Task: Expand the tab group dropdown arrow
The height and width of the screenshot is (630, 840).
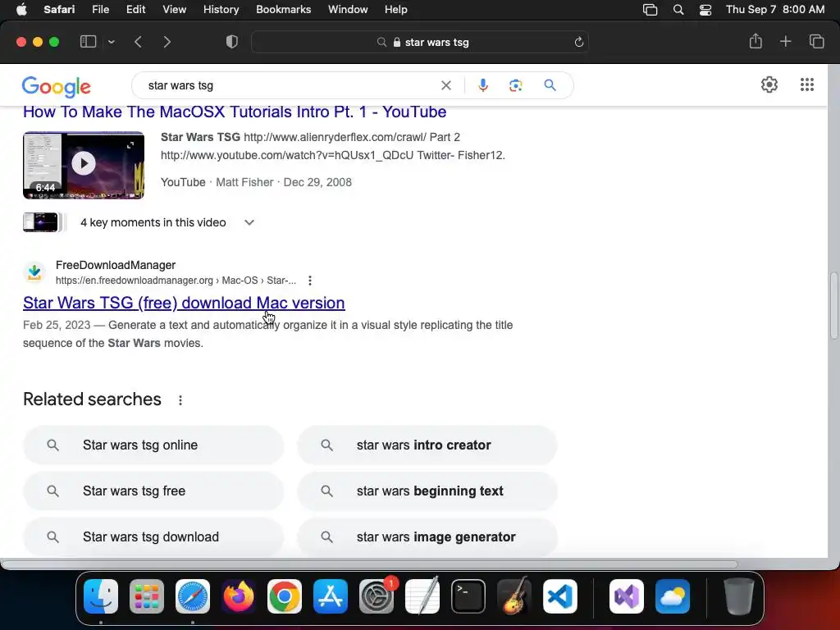Action: pyautogui.click(x=111, y=42)
